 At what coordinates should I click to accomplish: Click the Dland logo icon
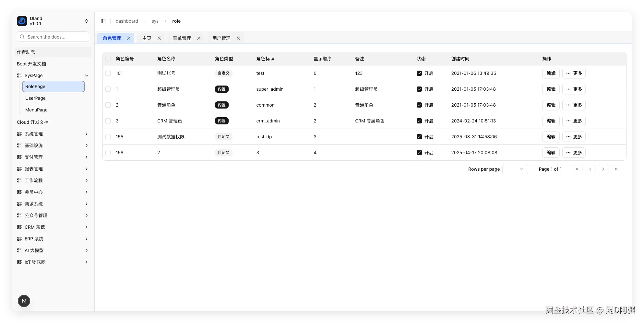click(22, 21)
